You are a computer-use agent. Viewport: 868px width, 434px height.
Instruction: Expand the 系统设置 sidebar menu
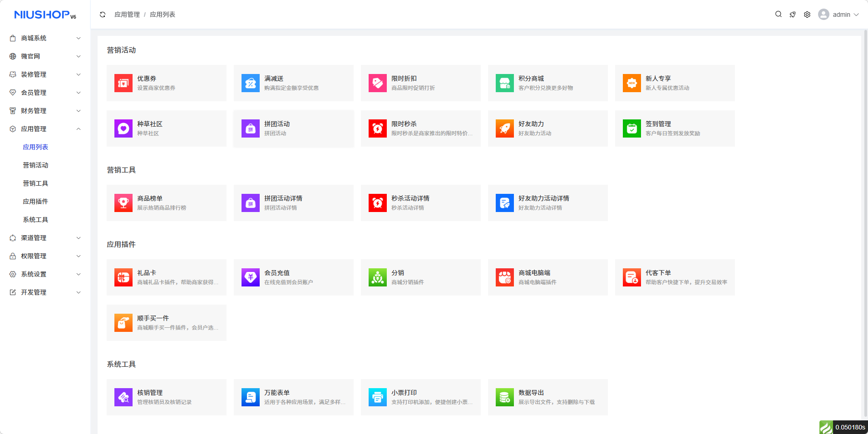[45, 274]
